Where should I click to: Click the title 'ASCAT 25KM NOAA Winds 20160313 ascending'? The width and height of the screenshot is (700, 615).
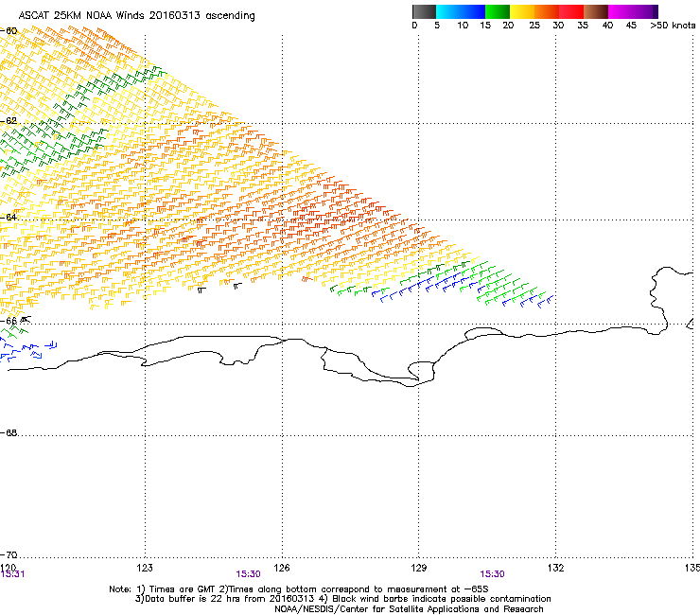(136, 16)
